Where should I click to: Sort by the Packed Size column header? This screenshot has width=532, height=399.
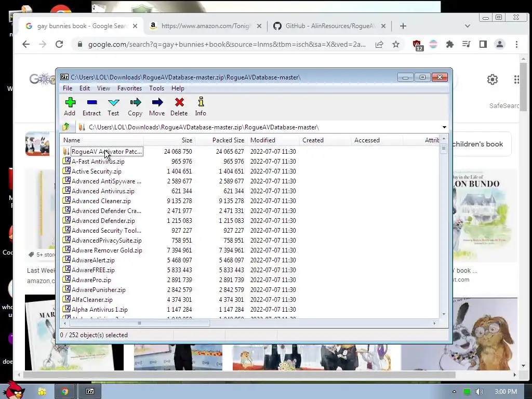coord(221,140)
